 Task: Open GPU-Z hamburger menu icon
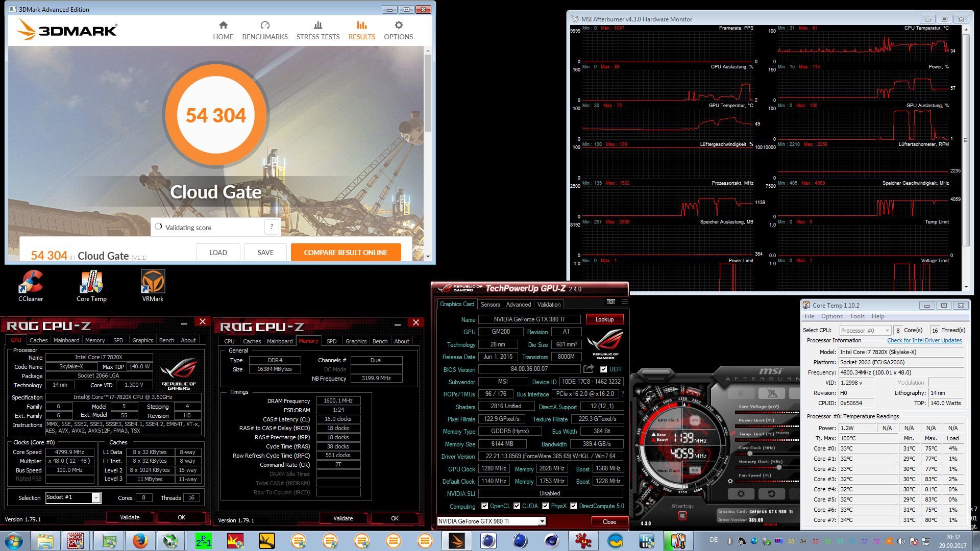pyautogui.click(x=624, y=302)
